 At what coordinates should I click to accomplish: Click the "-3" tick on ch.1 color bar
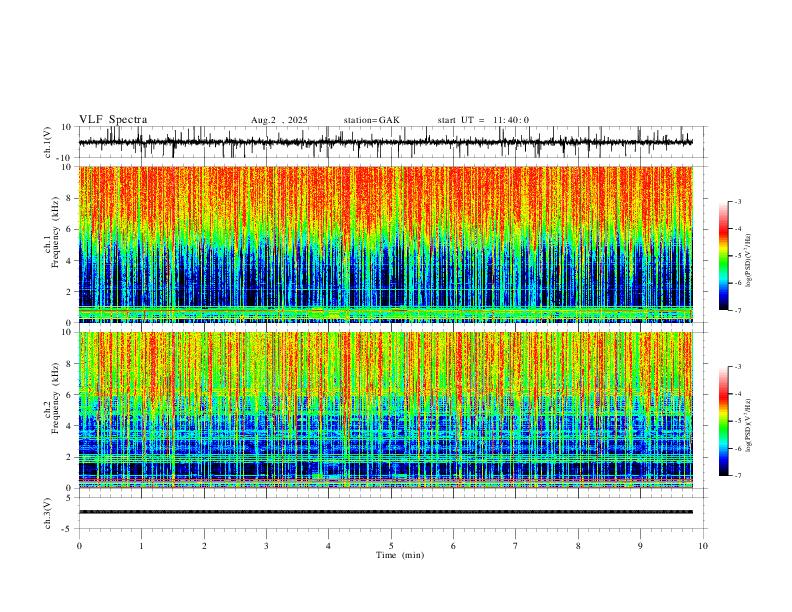[x=737, y=201]
